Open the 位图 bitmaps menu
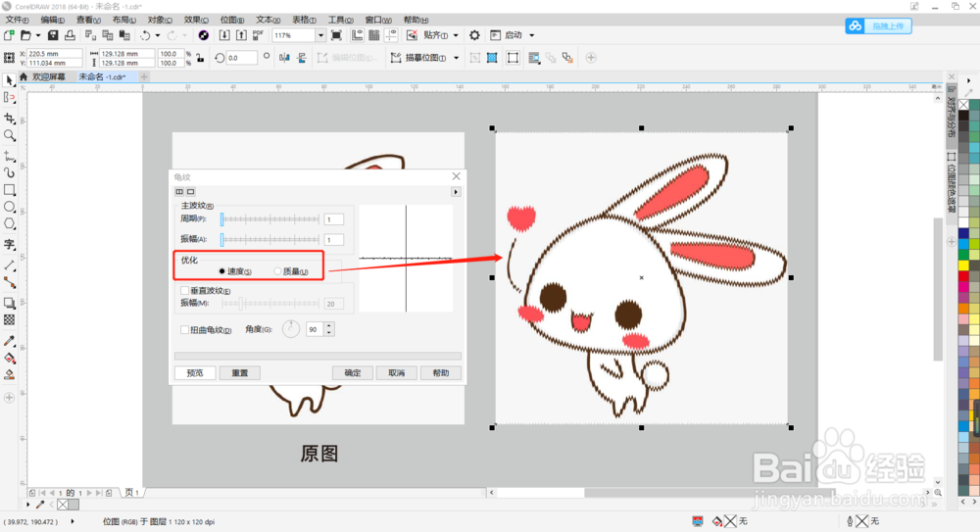Viewport: 980px width, 532px height. 232,20
